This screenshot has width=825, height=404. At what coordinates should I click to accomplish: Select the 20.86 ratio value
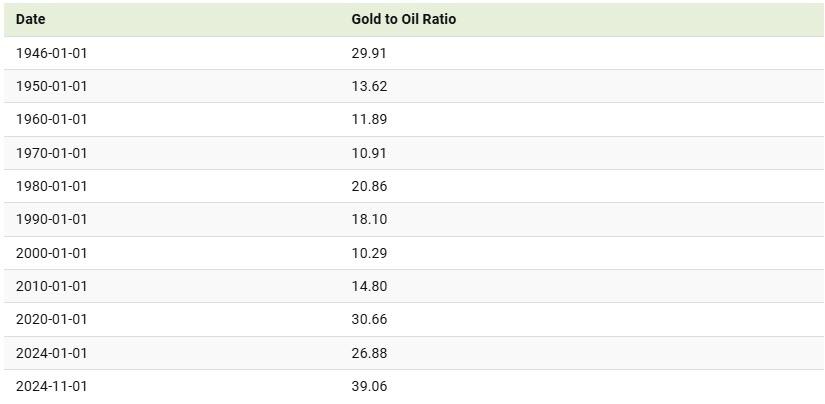click(x=369, y=186)
